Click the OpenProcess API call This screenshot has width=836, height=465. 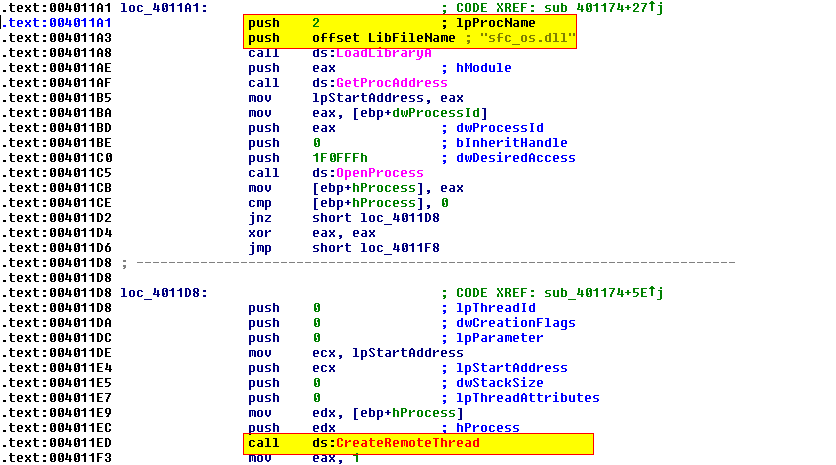[377, 173]
